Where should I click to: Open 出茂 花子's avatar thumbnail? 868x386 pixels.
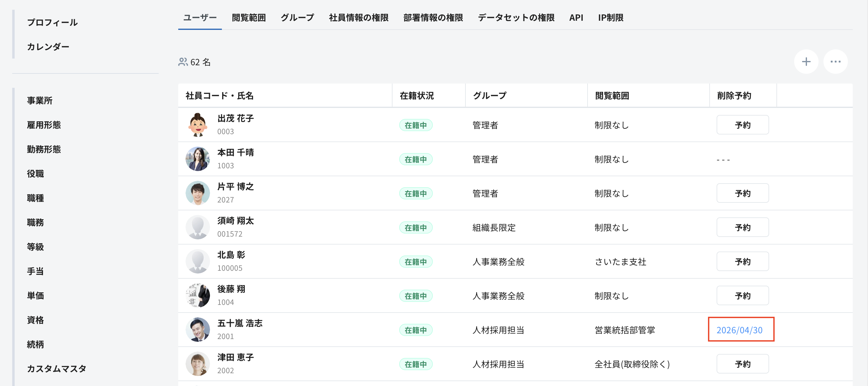(x=198, y=125)
